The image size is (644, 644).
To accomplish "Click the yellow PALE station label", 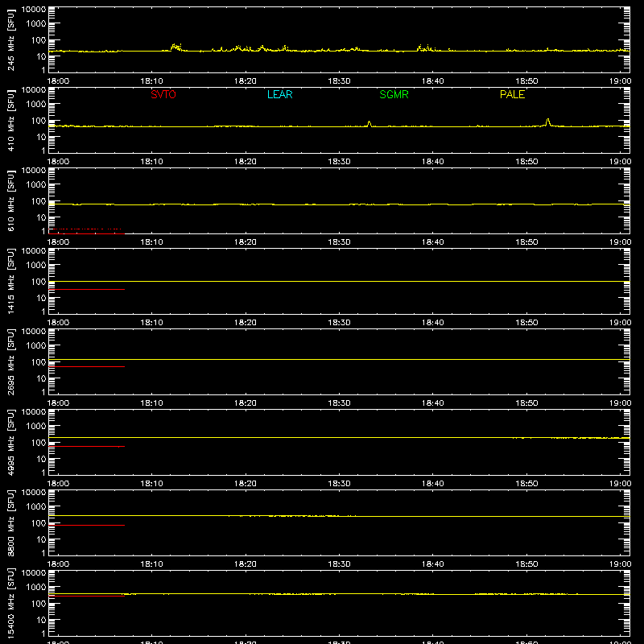I will (x=512, y=94).
